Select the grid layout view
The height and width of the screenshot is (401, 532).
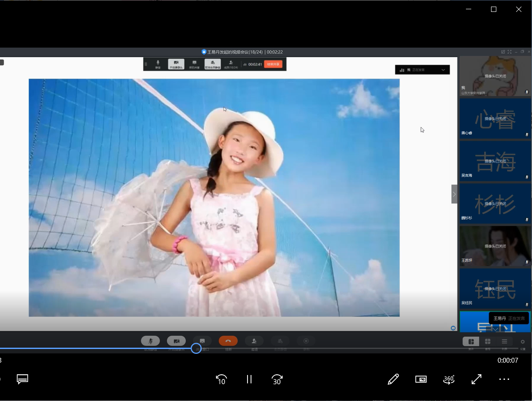[488, 342]
